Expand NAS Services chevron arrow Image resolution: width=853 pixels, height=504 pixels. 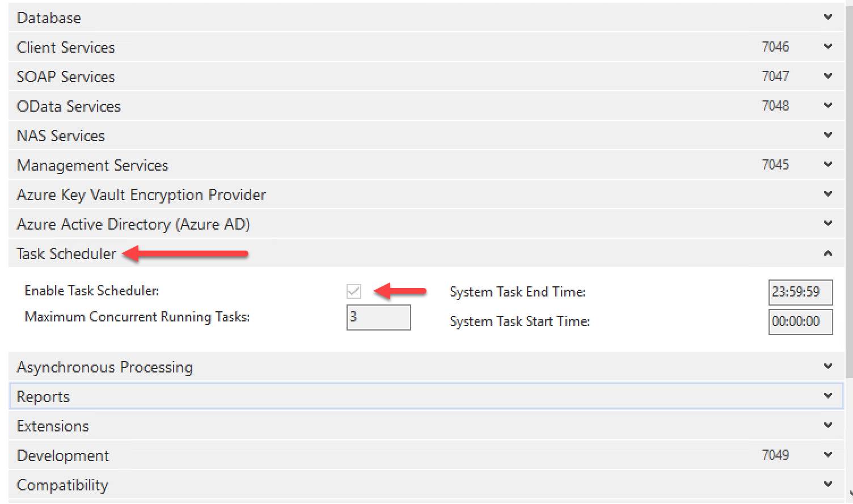click(827, 135)
